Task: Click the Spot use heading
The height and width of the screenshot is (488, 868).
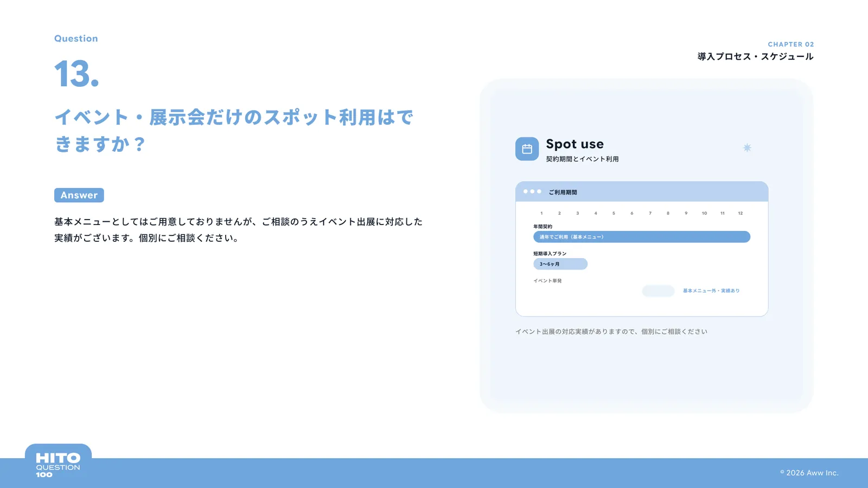Action: point(575,144)
